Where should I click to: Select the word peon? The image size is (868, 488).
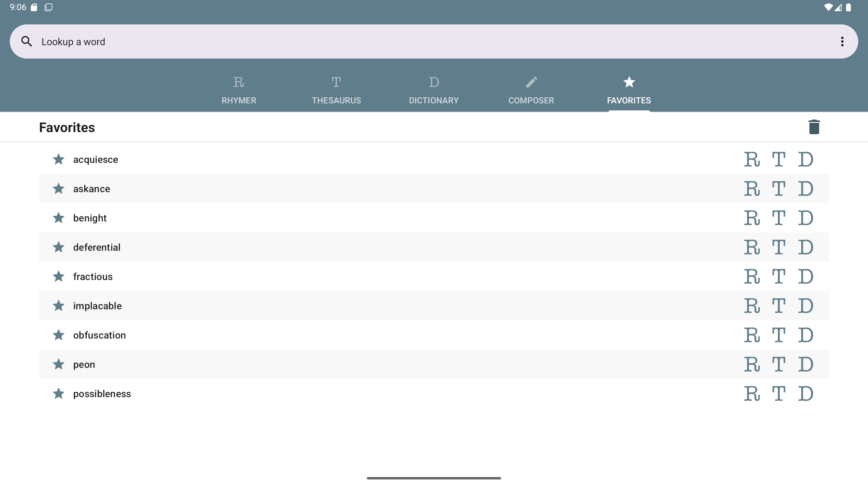pos(84,364)
